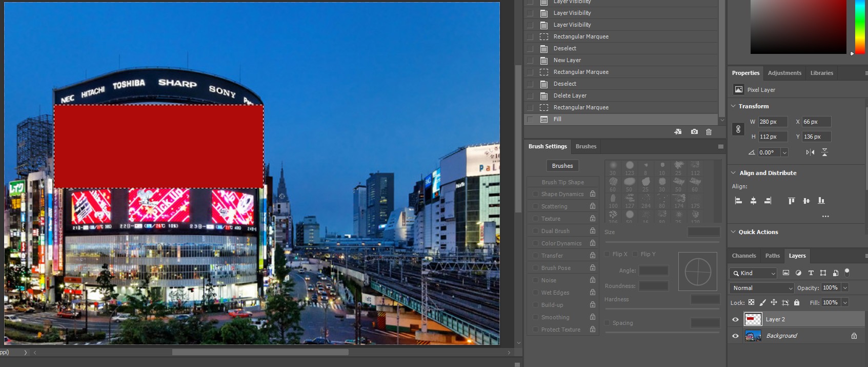Align bottom edges in Properties panel
The height and width of the screenshot is (367, 868).
point(821,201)
